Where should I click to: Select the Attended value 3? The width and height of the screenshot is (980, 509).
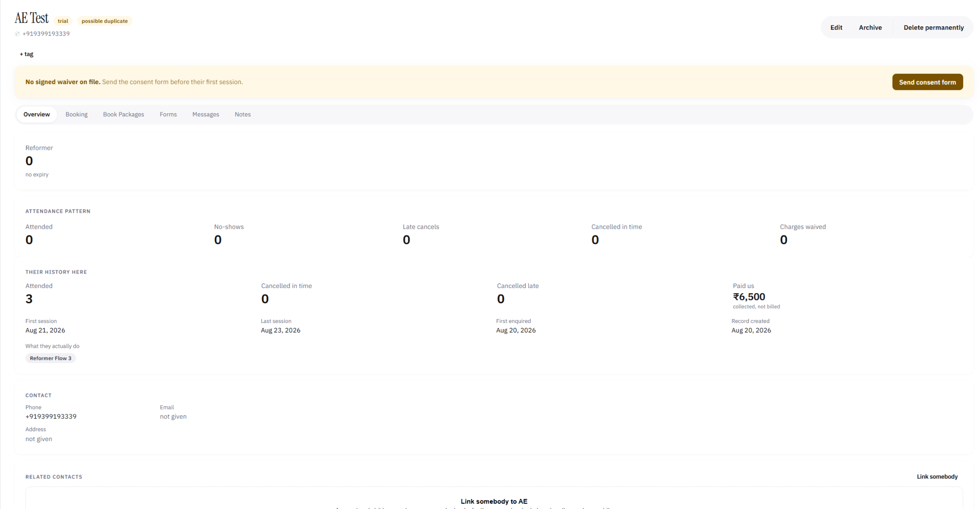[x=29, y=299]
